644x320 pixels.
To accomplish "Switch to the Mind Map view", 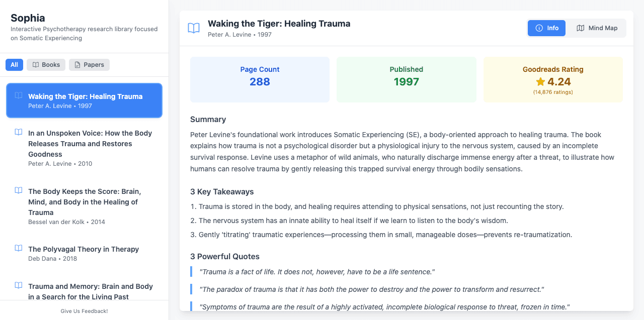I will (x=596, y=28).
